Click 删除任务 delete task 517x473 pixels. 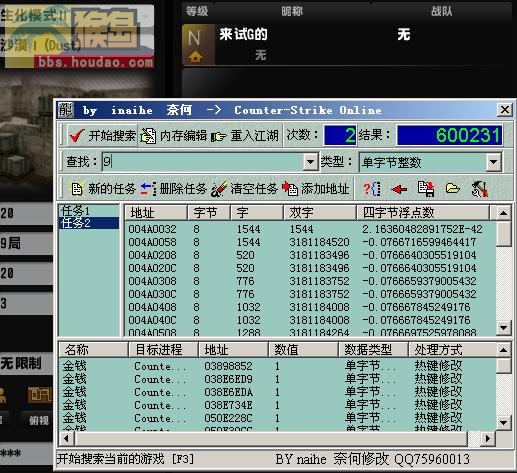point(174,189)
